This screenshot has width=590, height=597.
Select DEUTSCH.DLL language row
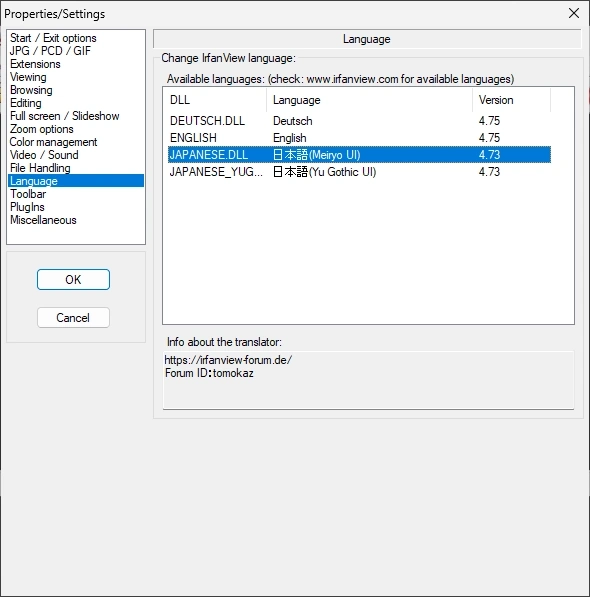point(359,121)
